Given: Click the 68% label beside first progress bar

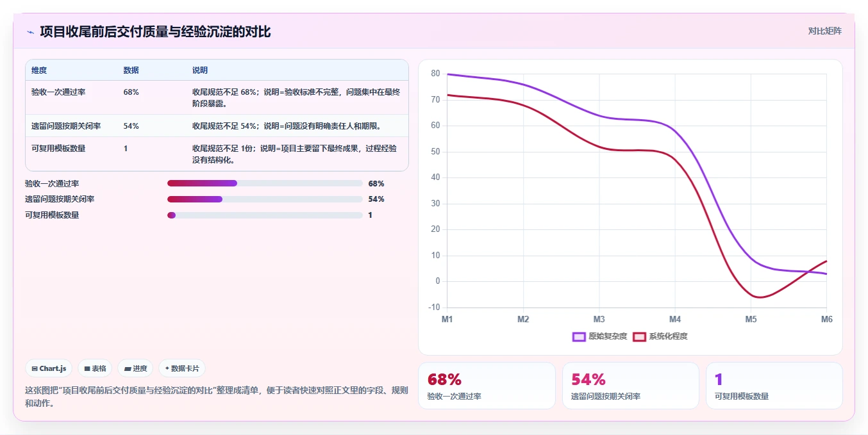Looking at the screenshot, I should (x=376, y=183).
